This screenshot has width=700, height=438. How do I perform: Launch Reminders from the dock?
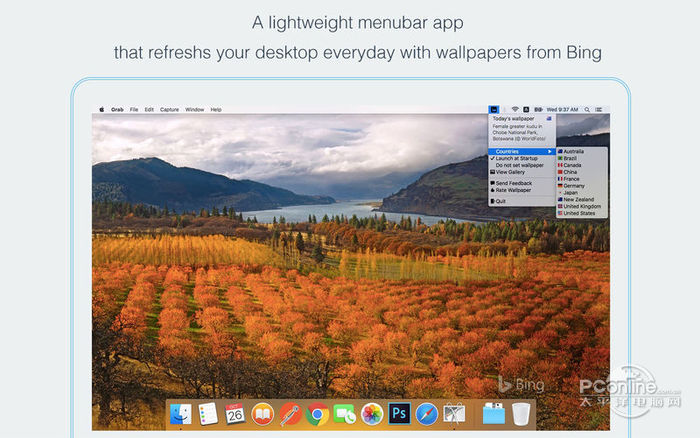coord(208,414)
